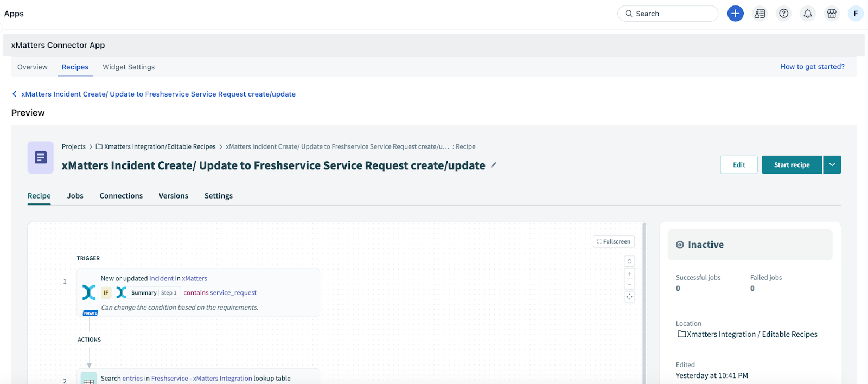Viewport: 868px width, 384px height.
Task: Click the canvas vertical scrollbar
Action: point(644,303)
